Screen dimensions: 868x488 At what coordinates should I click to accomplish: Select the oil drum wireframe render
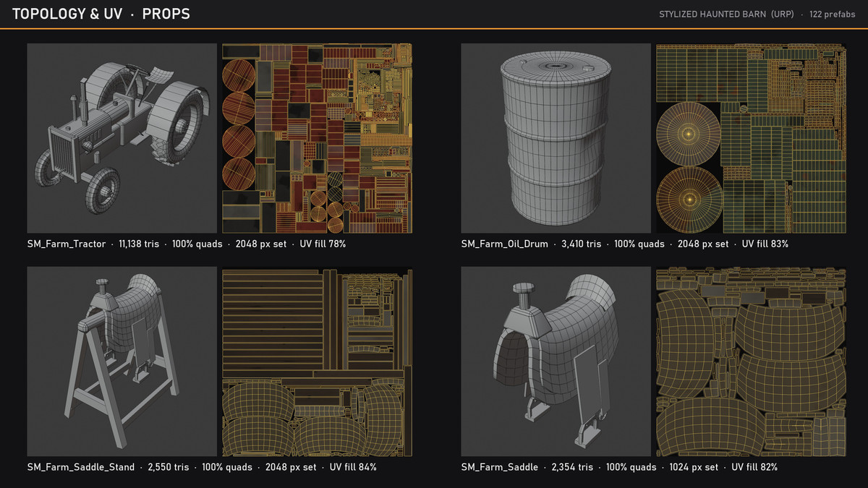click(556, 138)
